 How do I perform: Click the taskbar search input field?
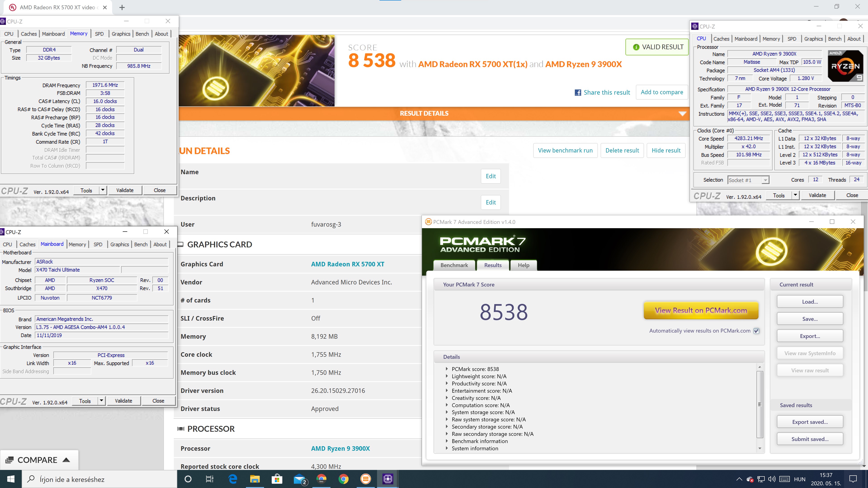coord(99,479)
